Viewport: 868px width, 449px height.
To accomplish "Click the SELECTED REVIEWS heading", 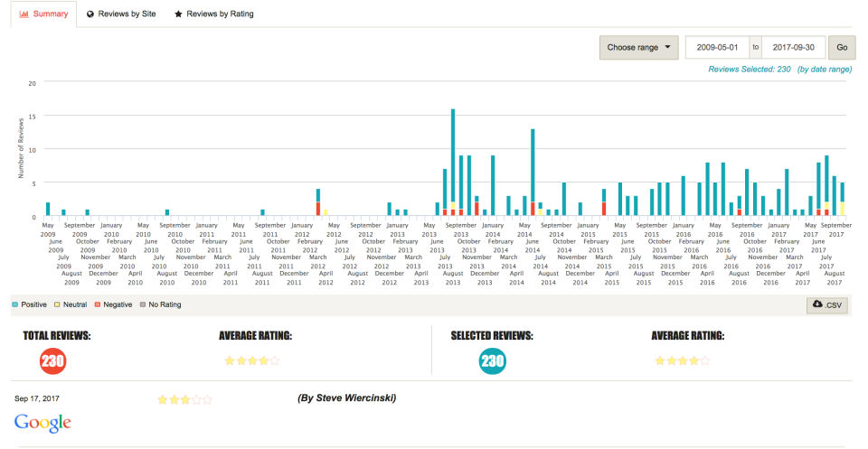I will point(492,336).
